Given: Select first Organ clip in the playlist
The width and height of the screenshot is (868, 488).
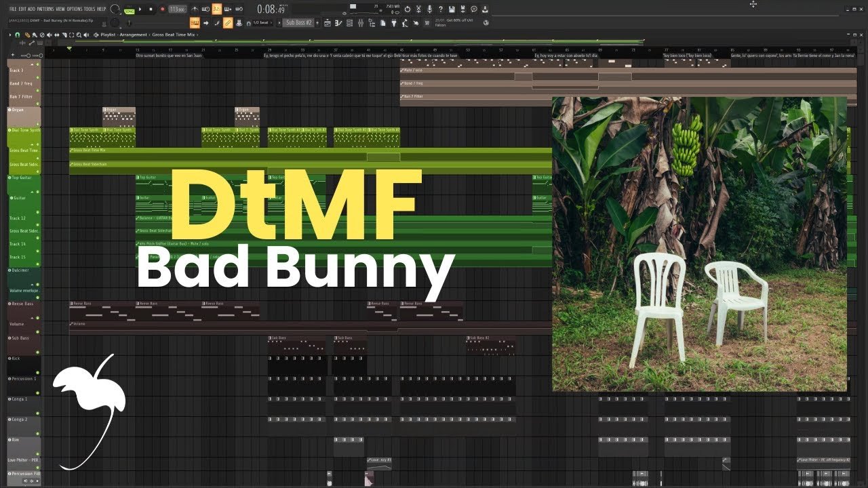Looking at the screenshot, I should pos(119,117).
